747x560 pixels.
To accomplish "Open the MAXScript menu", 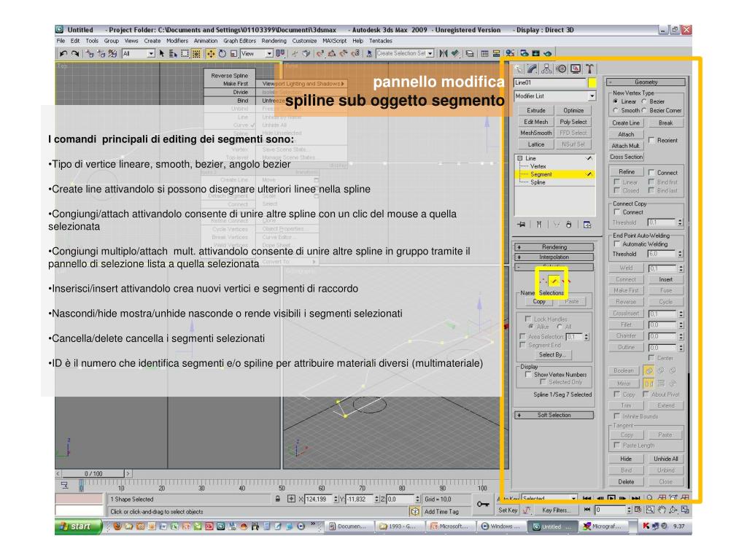I will [x=334, y=41].
